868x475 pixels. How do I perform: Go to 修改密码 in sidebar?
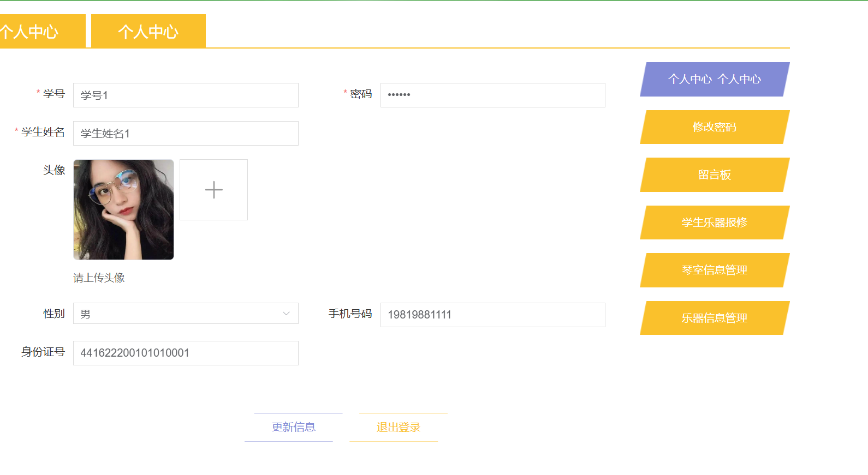pos(714,127)
